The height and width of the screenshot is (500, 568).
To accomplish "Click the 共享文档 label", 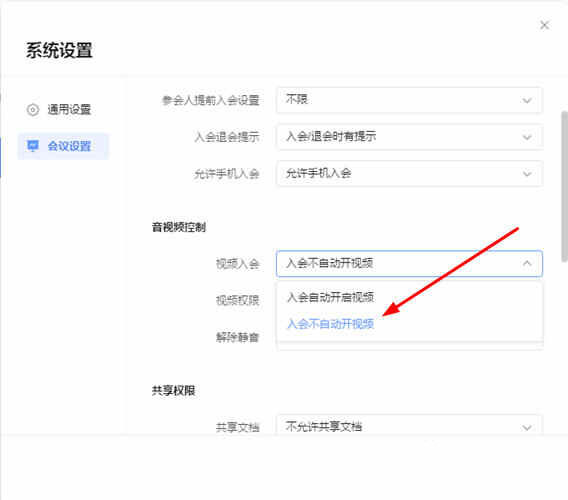I will coord(237,428).
